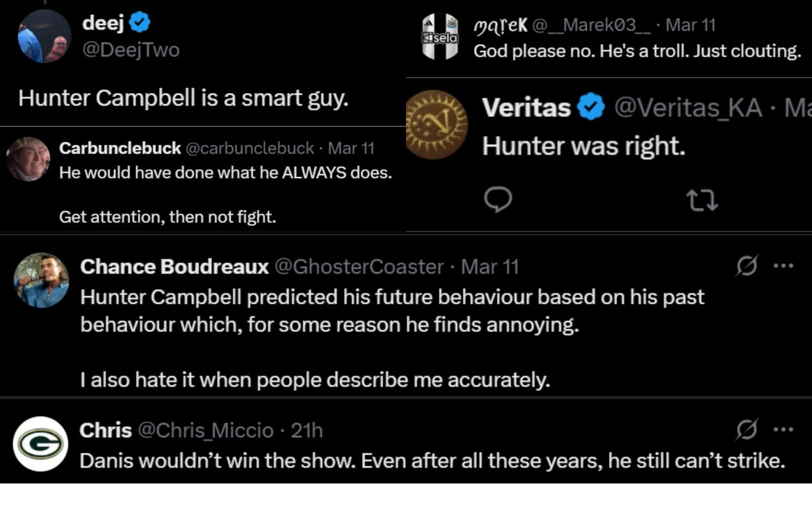Viewport: 812px width, 508px height.
Task: Click Veritas's verified checkmark
Action: pos(590,107)
